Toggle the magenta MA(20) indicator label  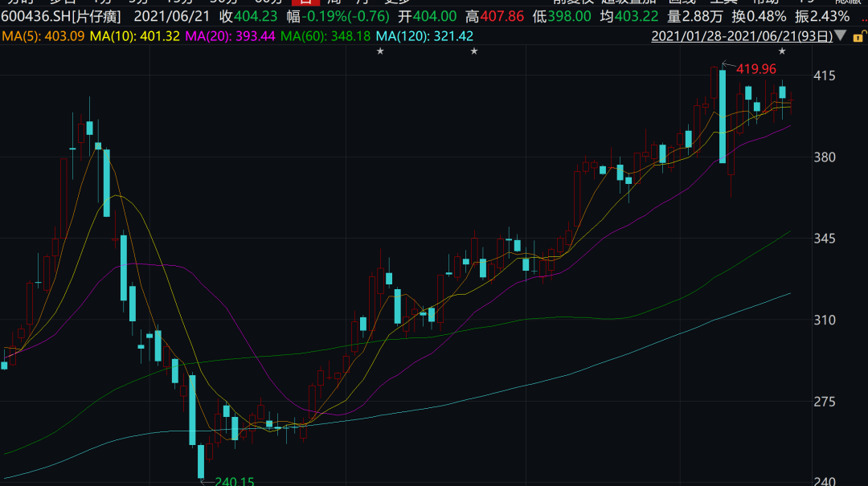231,36
